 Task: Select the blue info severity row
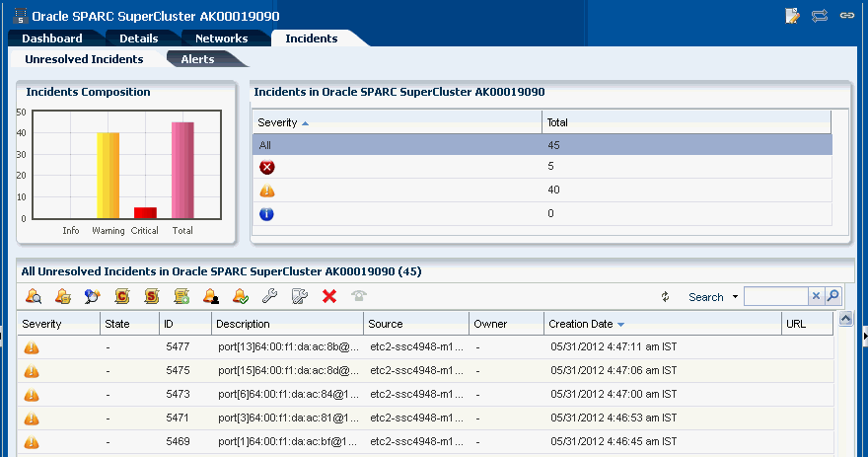point(542,214)
